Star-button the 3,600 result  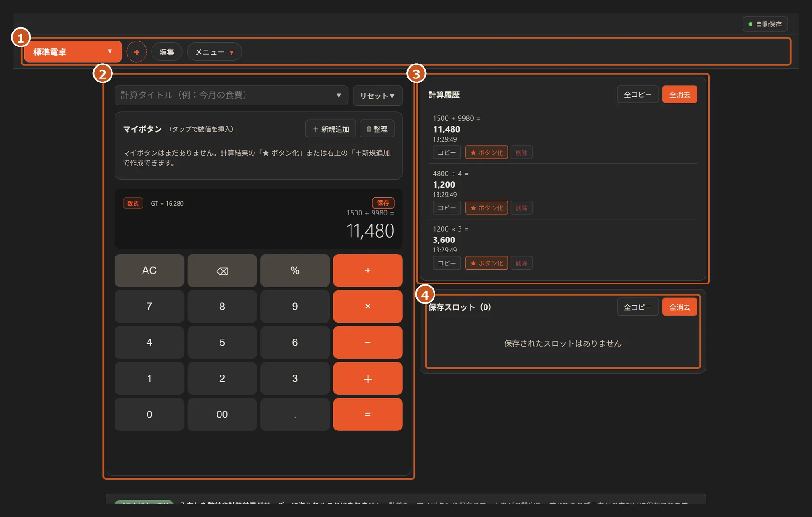(487, 263)
